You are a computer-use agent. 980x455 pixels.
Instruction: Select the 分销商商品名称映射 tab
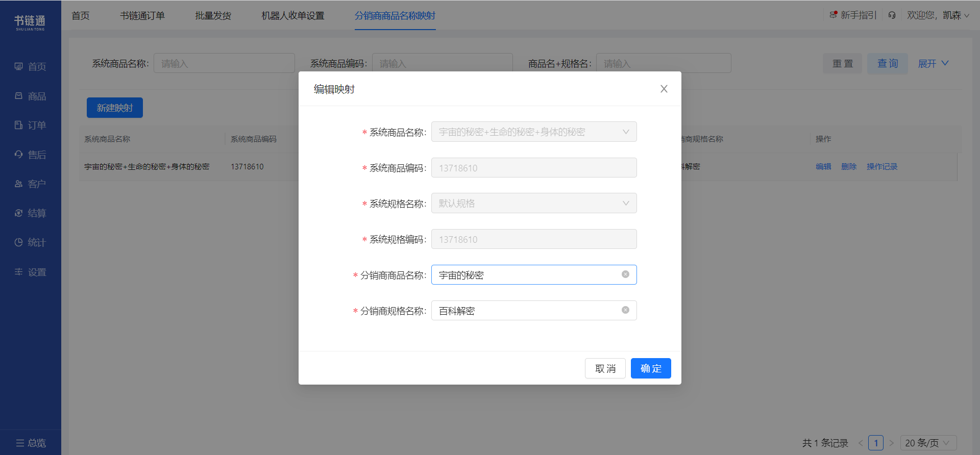[x=395, y=15]
